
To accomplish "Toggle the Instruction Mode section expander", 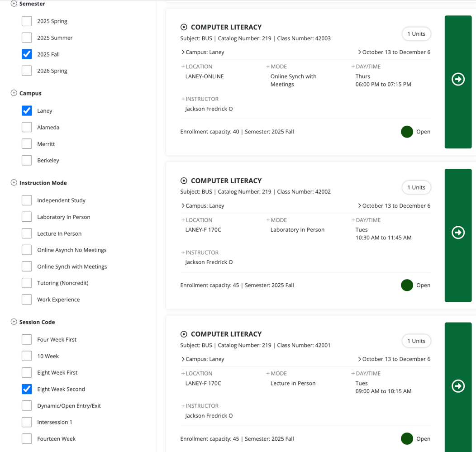I will 14,182.
